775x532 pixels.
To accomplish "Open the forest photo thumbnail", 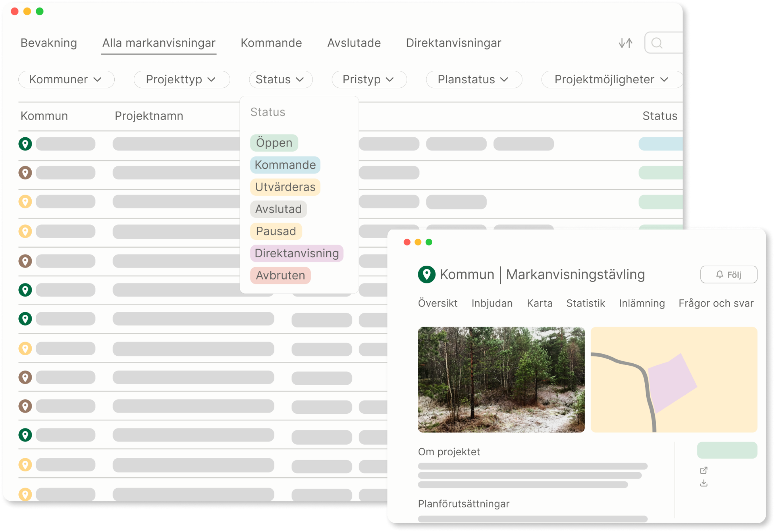I will [501, 380].
